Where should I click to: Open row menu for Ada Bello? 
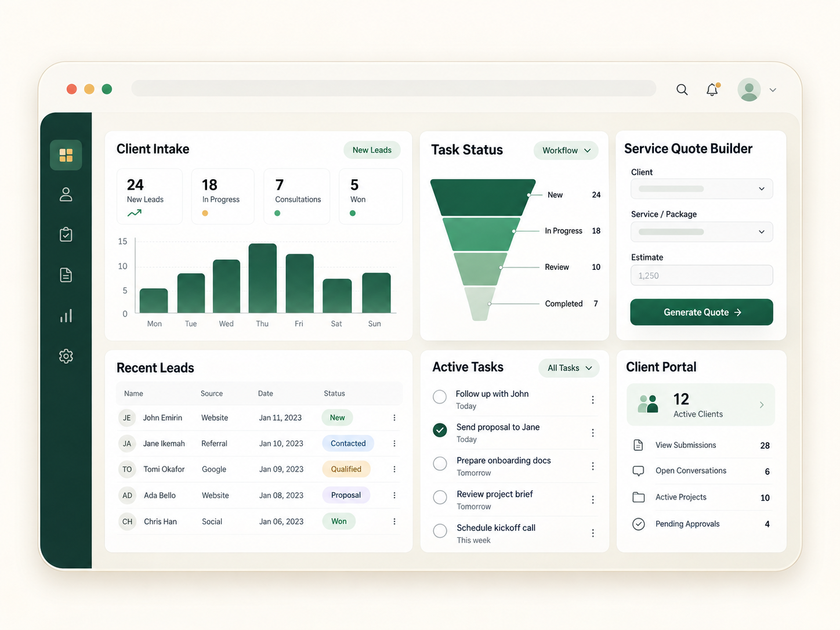394,495
